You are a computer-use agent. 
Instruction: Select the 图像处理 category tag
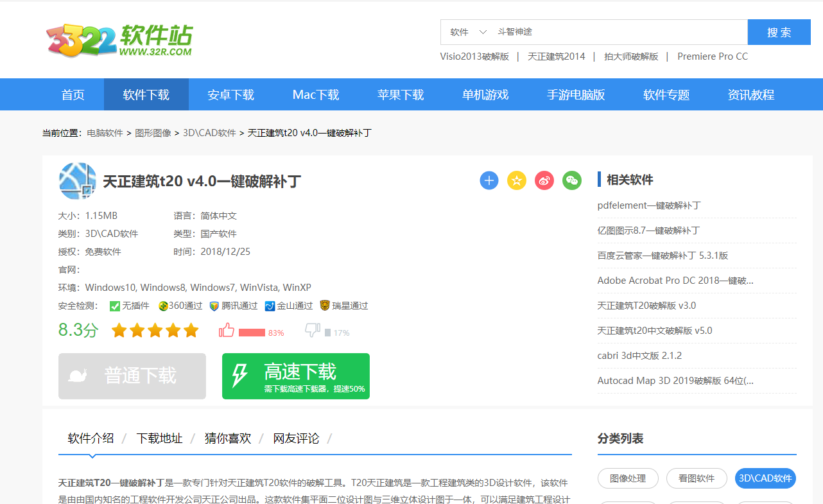pyautogui.click(x=628, y=478)
